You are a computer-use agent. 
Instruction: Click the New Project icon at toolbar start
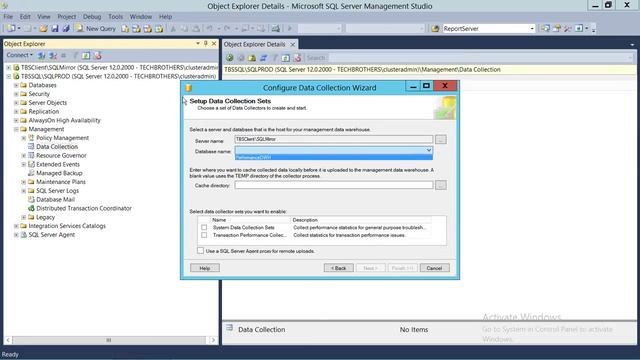(11, 29)
